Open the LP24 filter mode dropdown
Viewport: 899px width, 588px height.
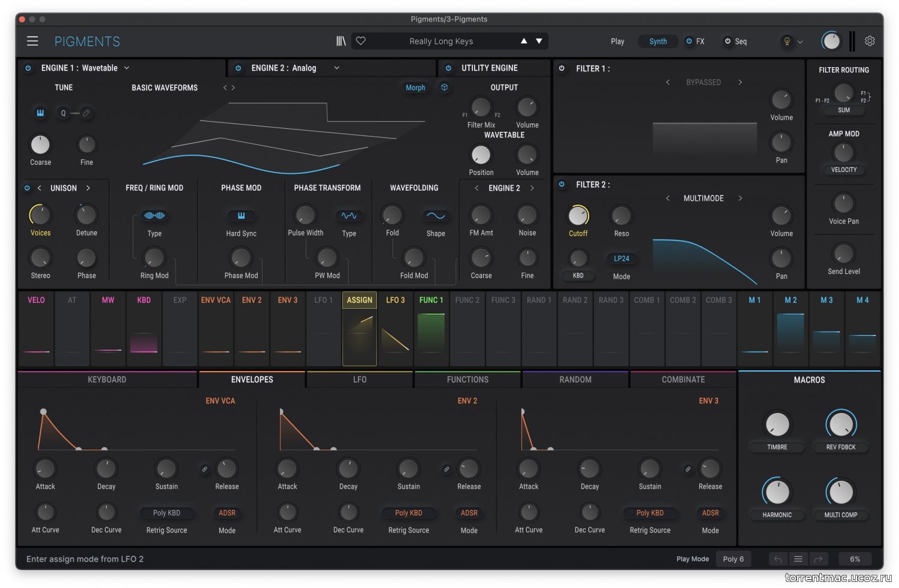[x=622, y=259]
